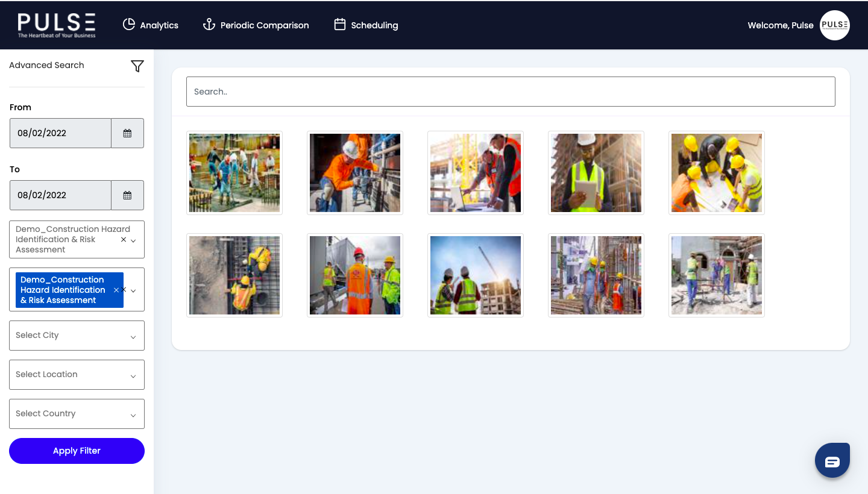Open the first construction site thumbnail

(x=234, y=173)
